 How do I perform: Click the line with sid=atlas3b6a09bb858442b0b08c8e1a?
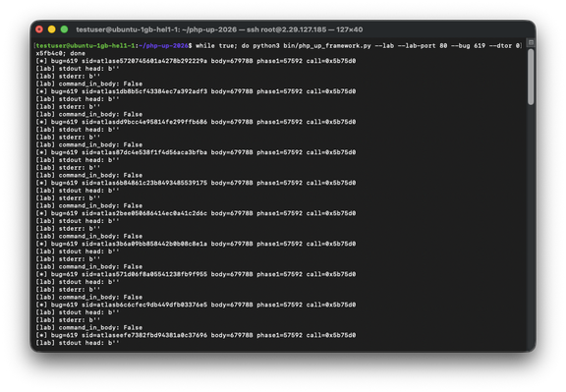pyautogui.click(x=196, y=244)
